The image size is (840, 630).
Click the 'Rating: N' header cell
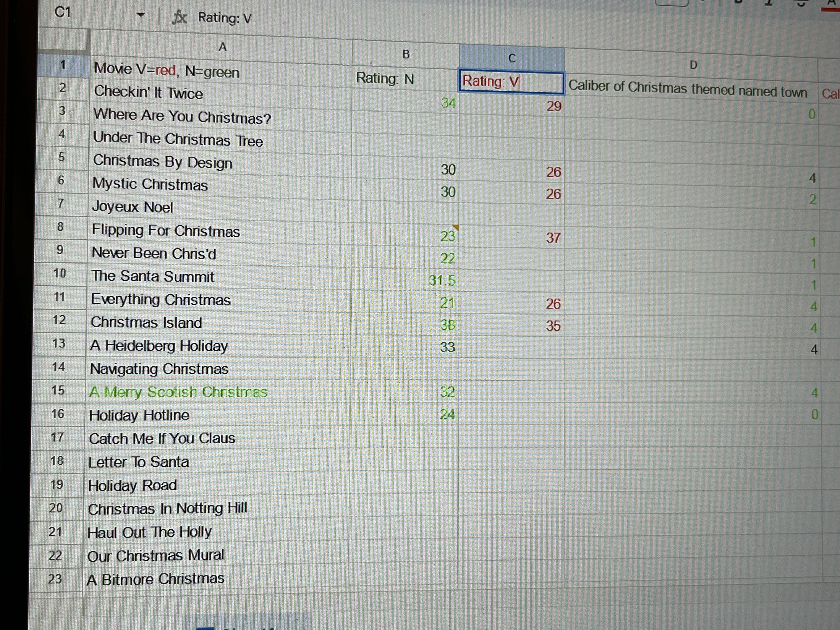(x=385, y=79)
